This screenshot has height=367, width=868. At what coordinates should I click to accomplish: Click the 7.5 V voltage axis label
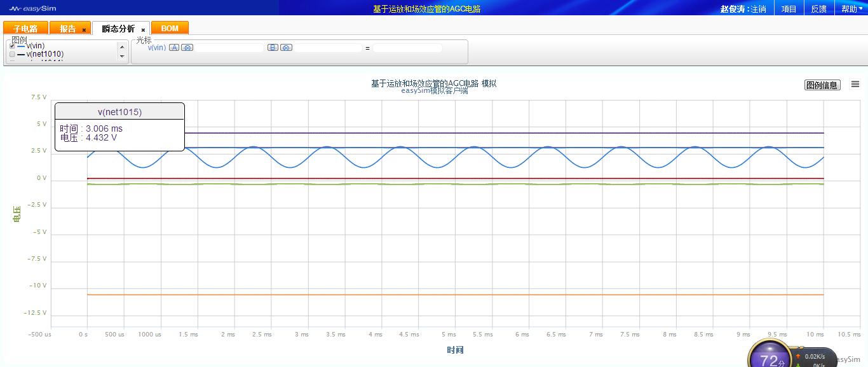(39, 97)
